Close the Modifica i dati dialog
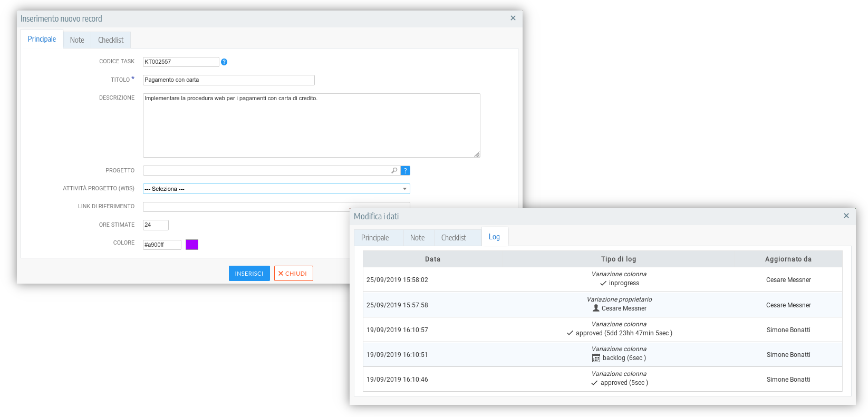 pyautogui.click(x=846, y=216)
